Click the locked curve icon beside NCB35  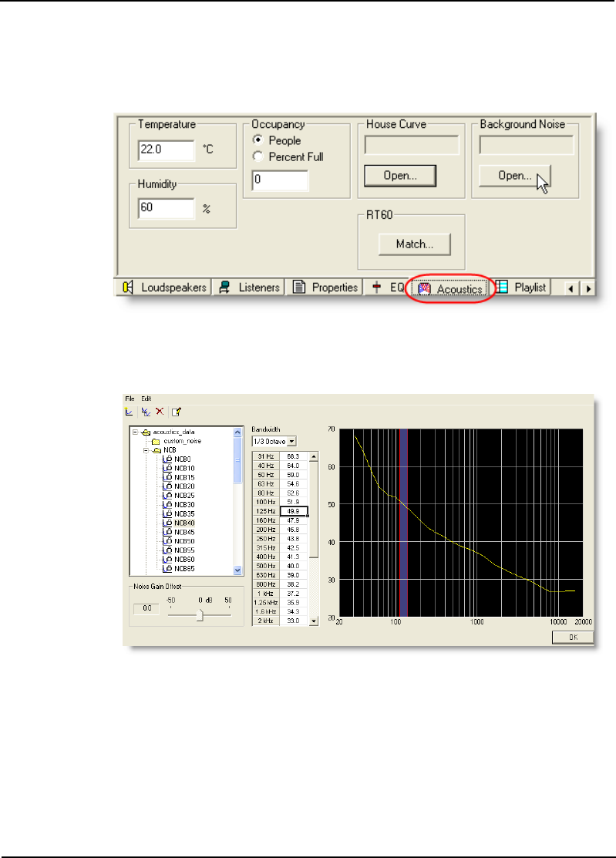167,514
